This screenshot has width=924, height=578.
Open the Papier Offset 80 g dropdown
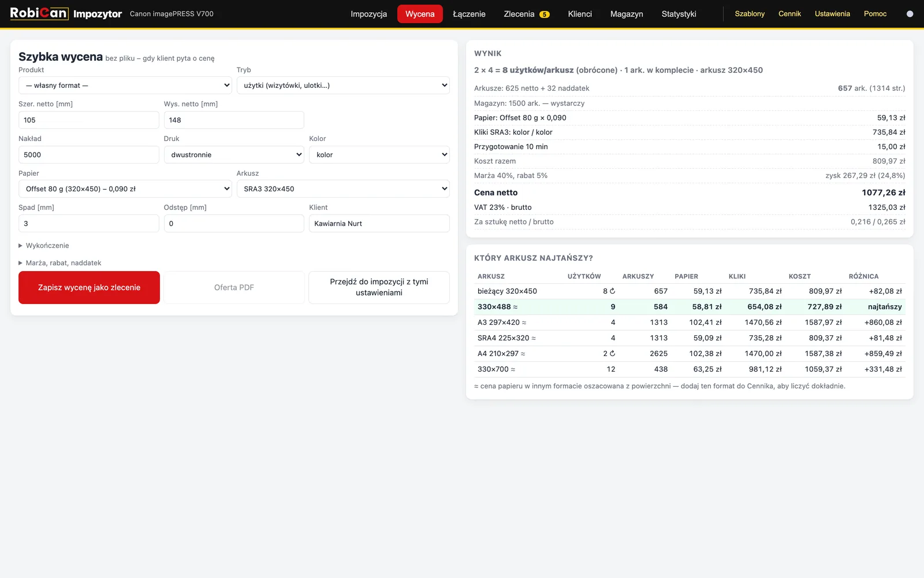125,189
